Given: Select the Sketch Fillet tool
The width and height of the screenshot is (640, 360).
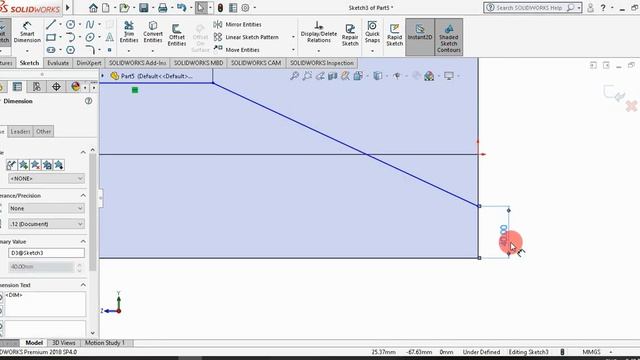Looking at the screenshot, I should pyautogui.click(x=90, y=50).
